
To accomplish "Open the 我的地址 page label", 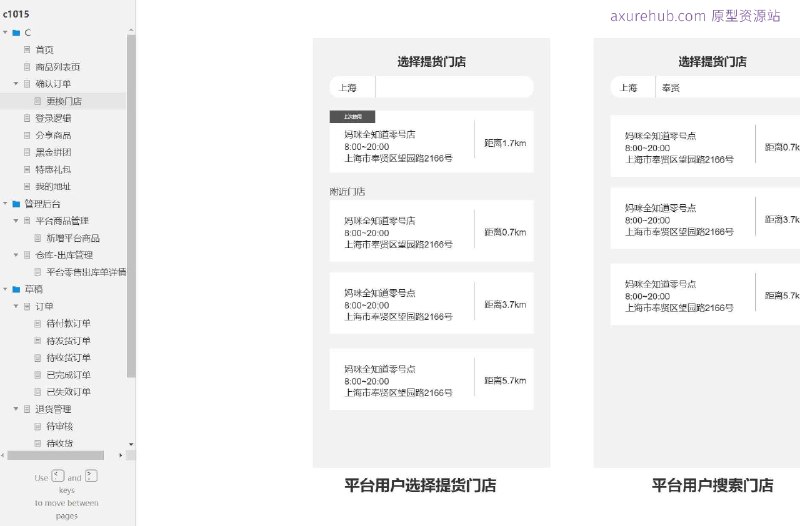I will 53,186.
